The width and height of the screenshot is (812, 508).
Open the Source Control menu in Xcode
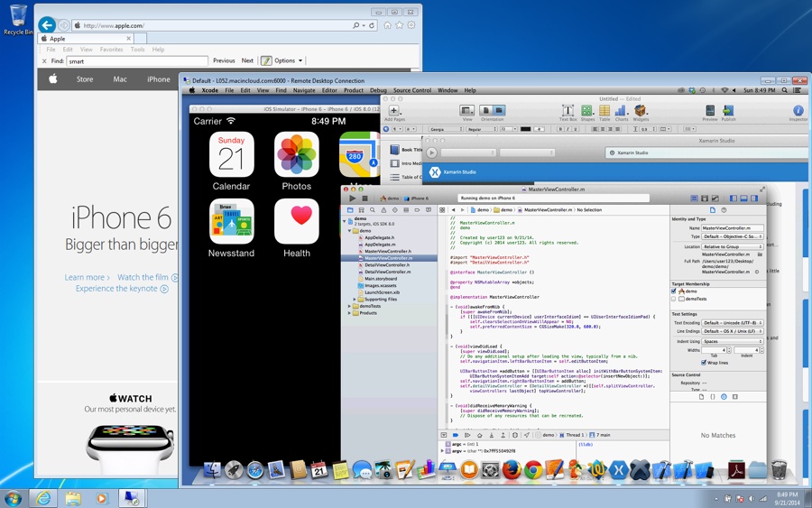[411, 90]
